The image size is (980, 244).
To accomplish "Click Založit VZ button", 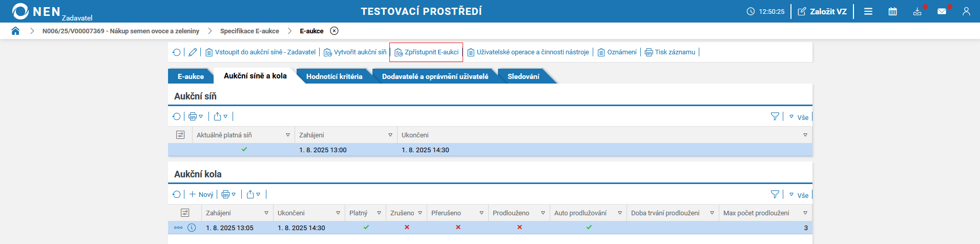I will tap(822, 11).
